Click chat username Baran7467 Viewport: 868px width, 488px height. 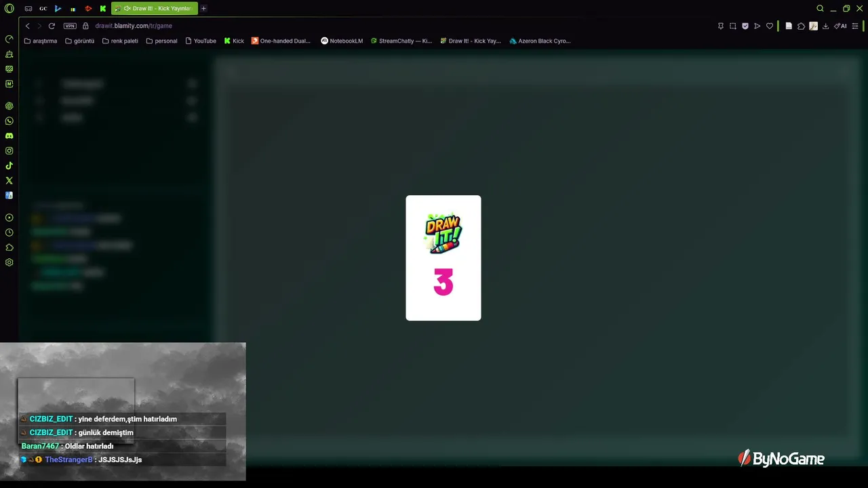(40, 446)
